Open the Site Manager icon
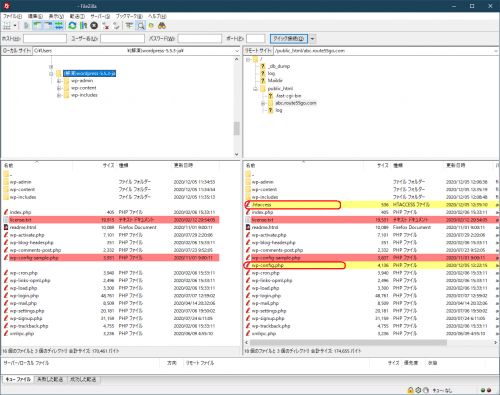This screenshot has height=395, width=500. (7, 26)
